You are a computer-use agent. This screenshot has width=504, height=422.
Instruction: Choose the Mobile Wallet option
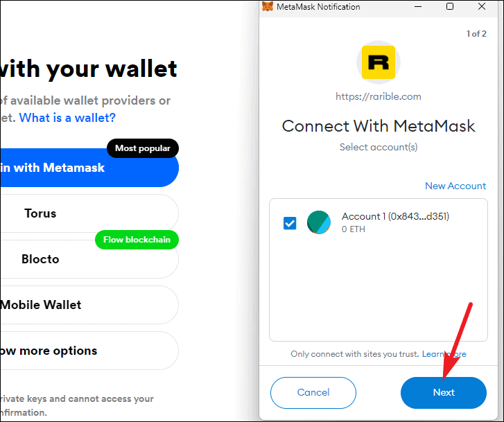(x=89, y=305)
